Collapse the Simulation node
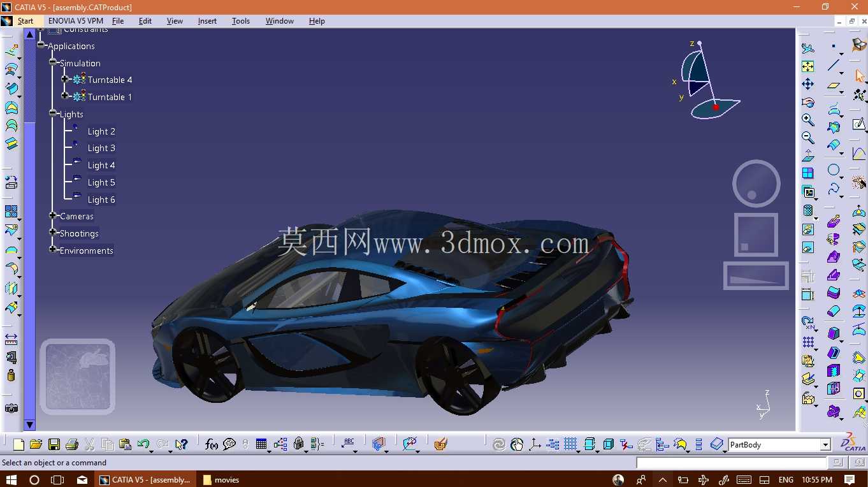Image resolution: width=868 pixels, height=487 pixels. 53,62
